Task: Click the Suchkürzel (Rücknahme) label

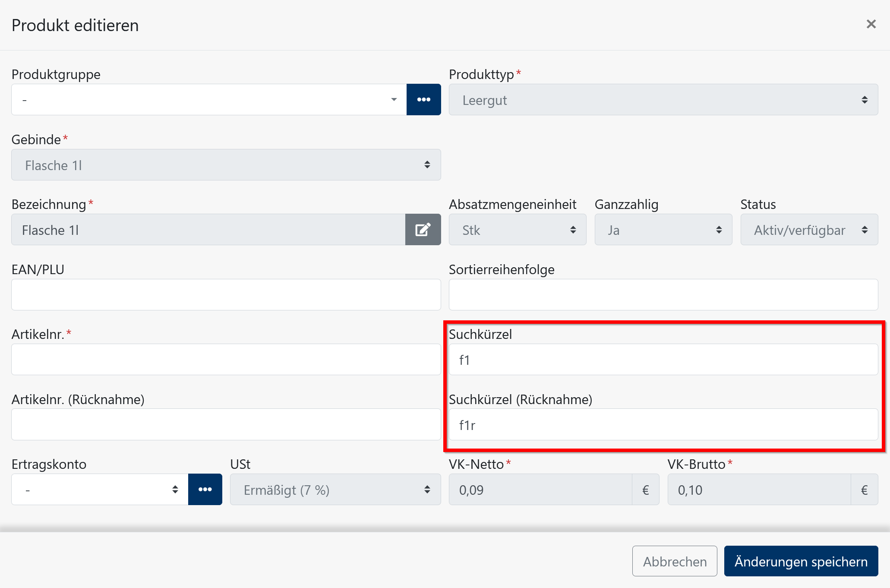Action: point(521,399)
